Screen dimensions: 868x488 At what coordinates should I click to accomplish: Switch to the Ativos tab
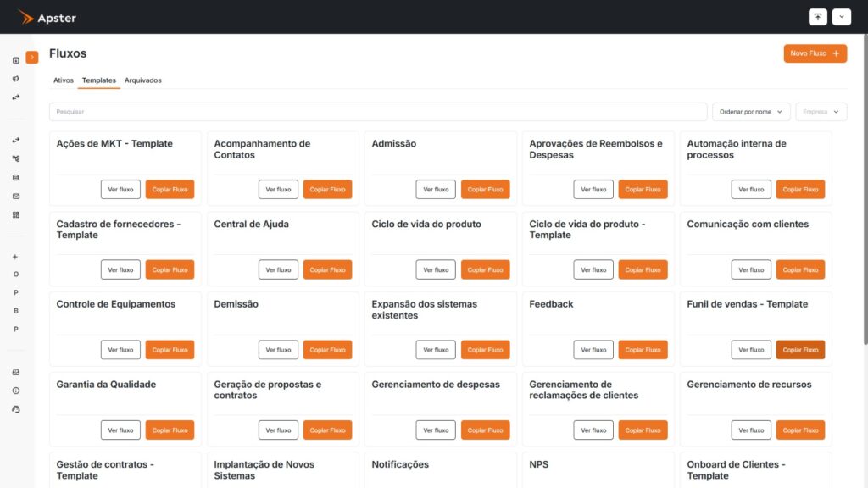(63, 80)
